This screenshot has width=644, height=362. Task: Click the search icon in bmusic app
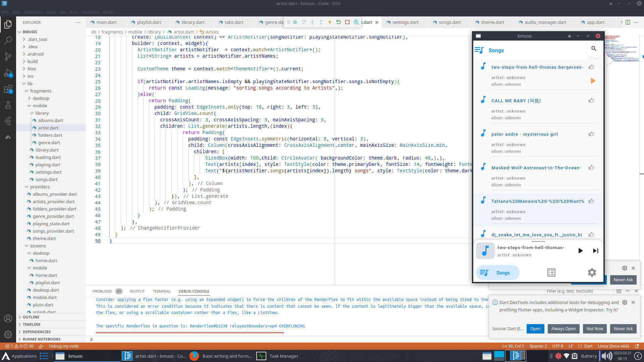tap(594, 49)
